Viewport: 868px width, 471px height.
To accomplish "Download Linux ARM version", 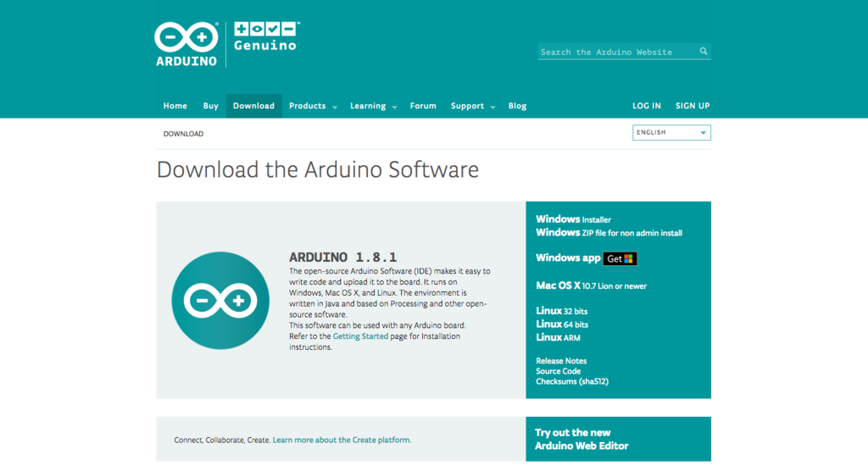I will (558, 338).
